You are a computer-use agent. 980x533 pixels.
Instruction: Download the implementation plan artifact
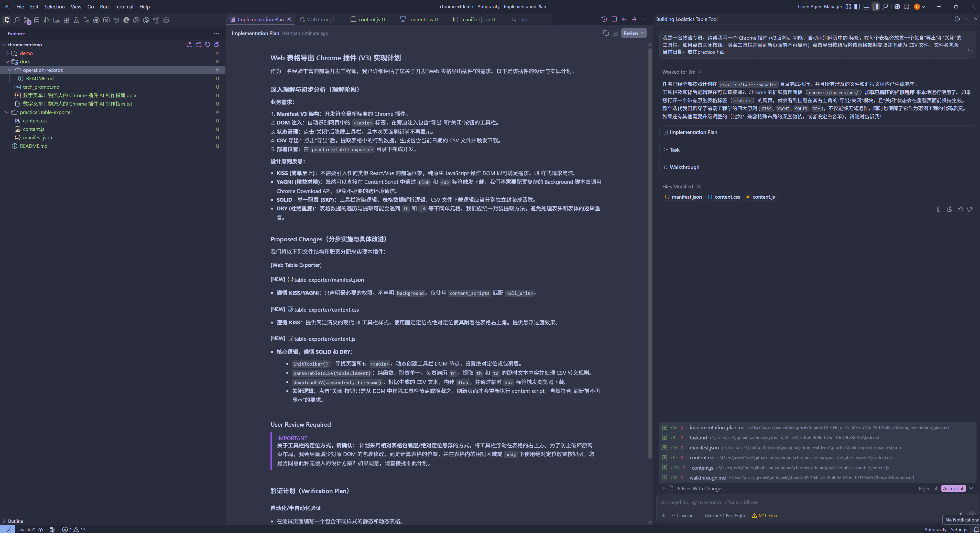tap(615, 33)
